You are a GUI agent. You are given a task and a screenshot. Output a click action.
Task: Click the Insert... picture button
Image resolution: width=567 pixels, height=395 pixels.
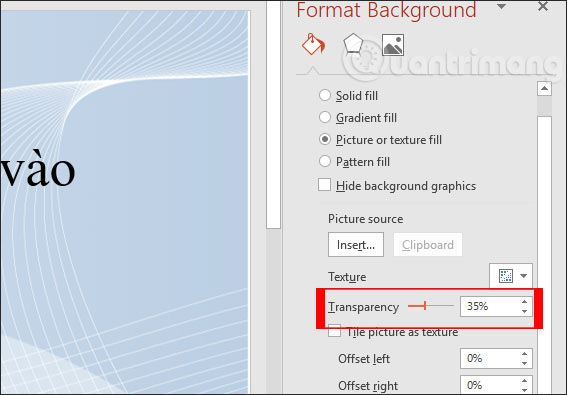click(356, 245)
